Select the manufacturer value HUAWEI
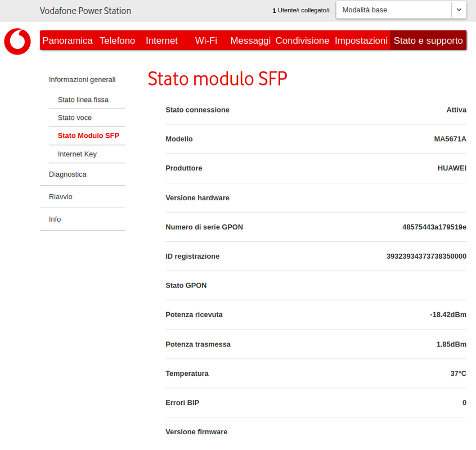The image size is (476, 450). [452, 168]
